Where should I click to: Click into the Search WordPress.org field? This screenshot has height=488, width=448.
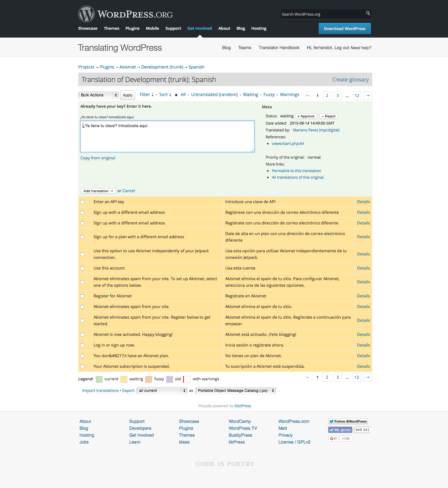coord(323,14)
